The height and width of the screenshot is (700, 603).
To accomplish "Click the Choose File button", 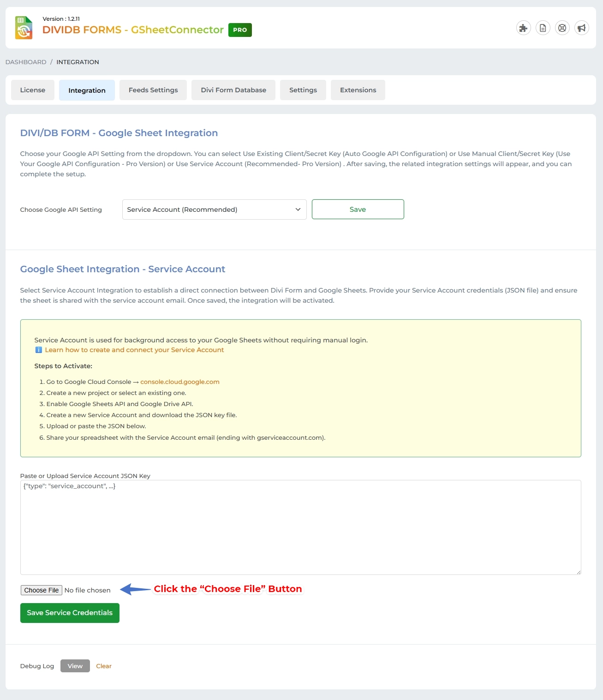I will pyautogui.click(x=41, y=590).
